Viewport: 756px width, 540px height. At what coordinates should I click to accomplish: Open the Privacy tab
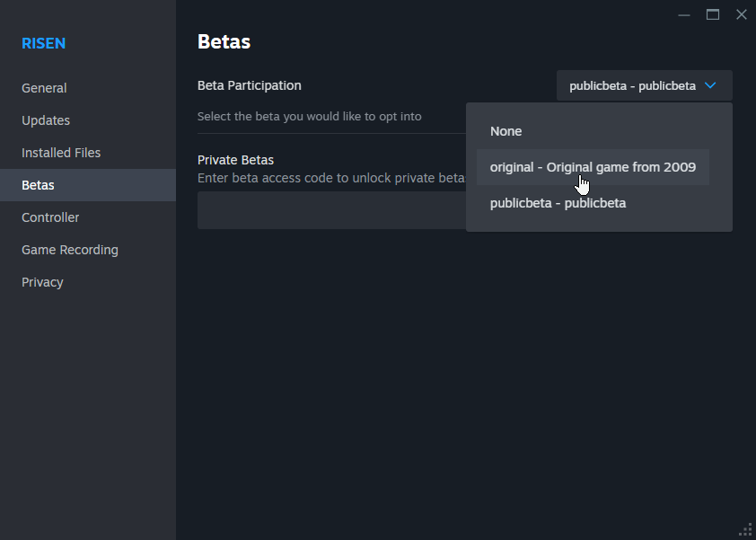42,282
